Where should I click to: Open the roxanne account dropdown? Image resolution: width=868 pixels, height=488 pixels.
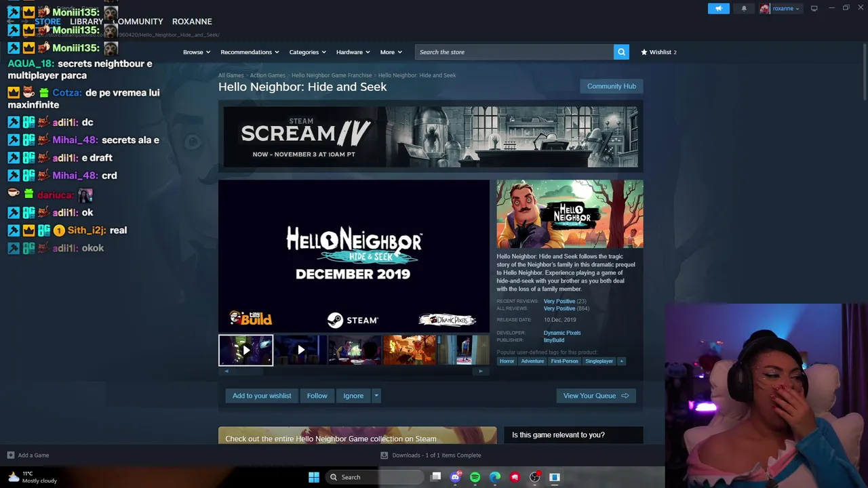[x=785, y=8]
